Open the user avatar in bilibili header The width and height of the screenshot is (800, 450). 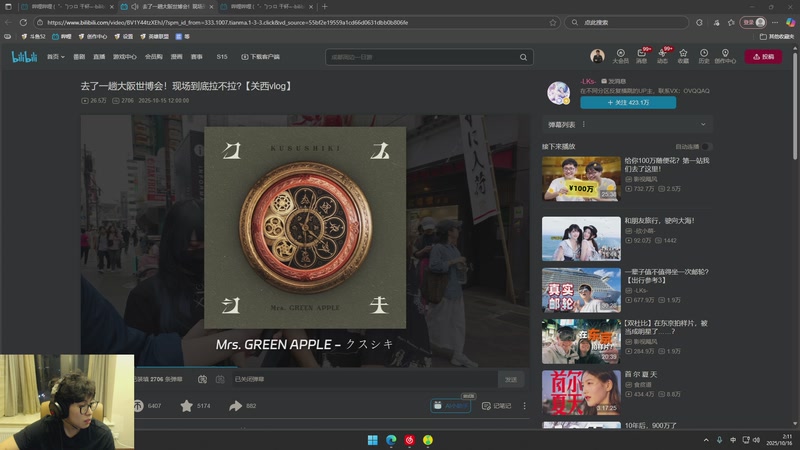click(x=597, y=56)
